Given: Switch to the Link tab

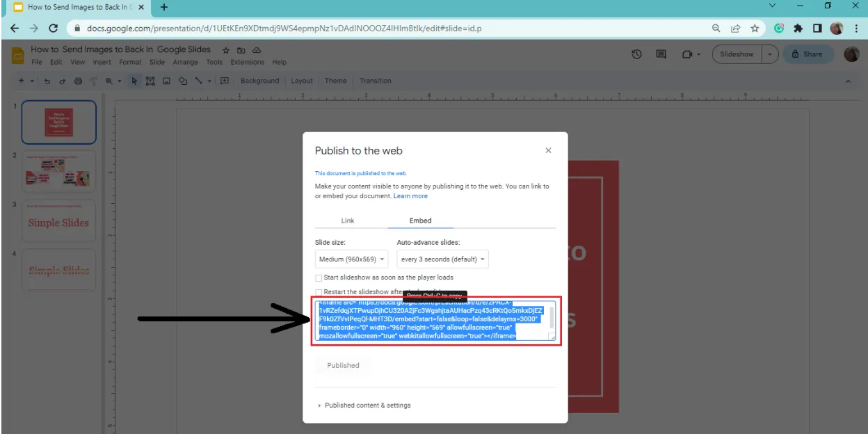Looking at the screenshot, I should point(348,220).
